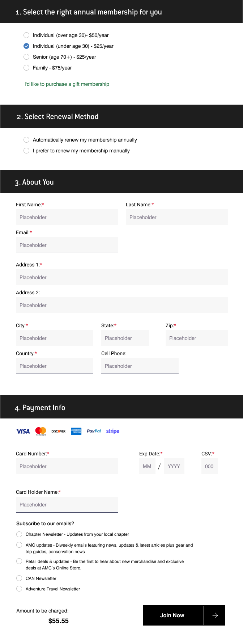
Task: Pick the American Express icon
Action: 76,431
